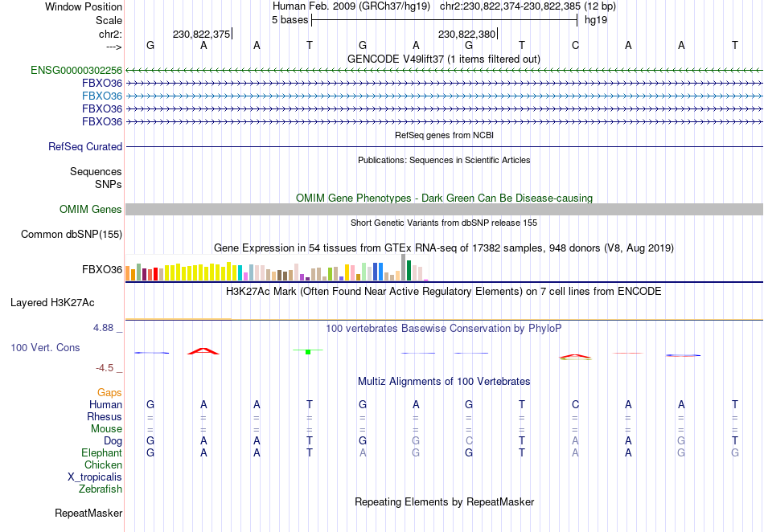Click the C base in the Dog row
Viewport: 764px width, 532px height.
469,441
